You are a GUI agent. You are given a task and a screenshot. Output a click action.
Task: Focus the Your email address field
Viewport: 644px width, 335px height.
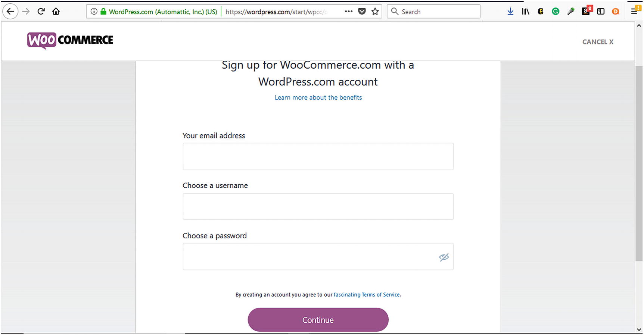click(x=318, y=156)
